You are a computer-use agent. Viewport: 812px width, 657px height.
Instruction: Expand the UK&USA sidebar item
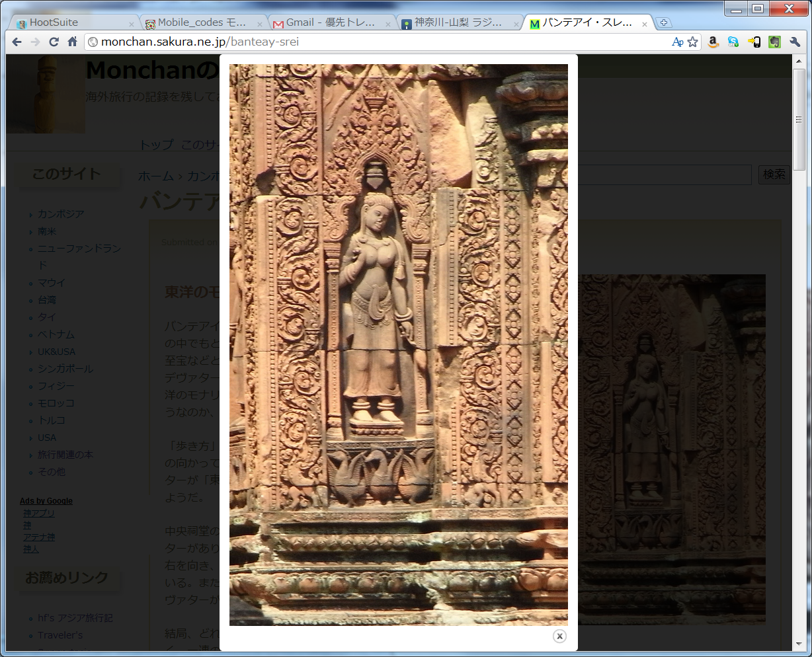pyautogui.click(x=56, y=352)
